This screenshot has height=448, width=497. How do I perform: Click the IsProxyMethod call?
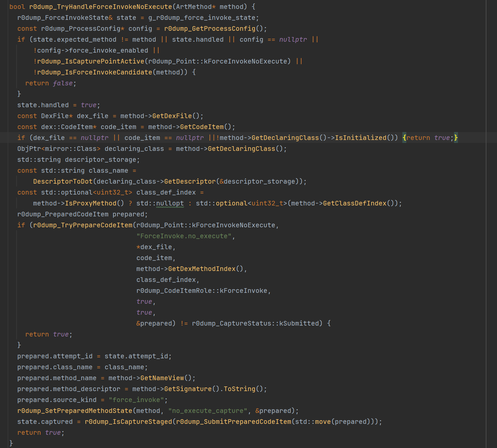pos(91,203)
